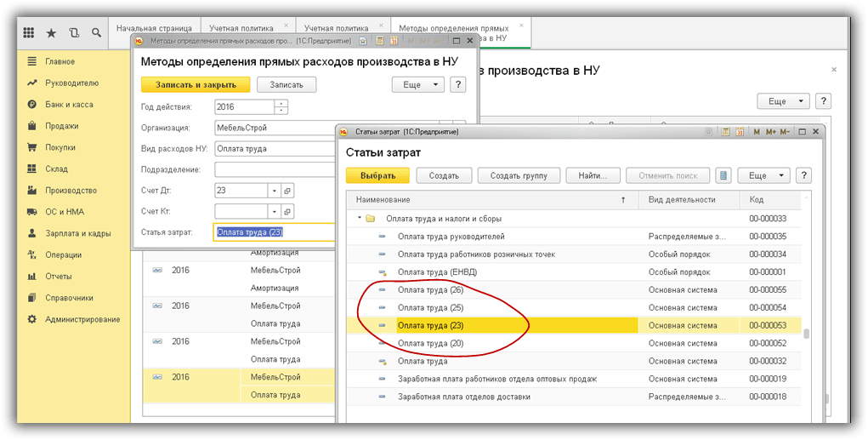Select the Методы определения прямых tab
This screenshot has width=868, height=440.
[461, 32]
